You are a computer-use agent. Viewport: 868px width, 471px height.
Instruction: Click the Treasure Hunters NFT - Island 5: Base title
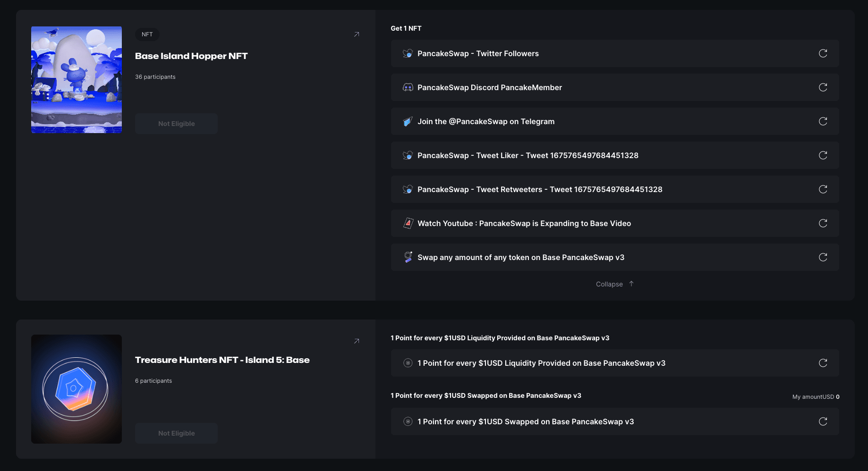222,360
